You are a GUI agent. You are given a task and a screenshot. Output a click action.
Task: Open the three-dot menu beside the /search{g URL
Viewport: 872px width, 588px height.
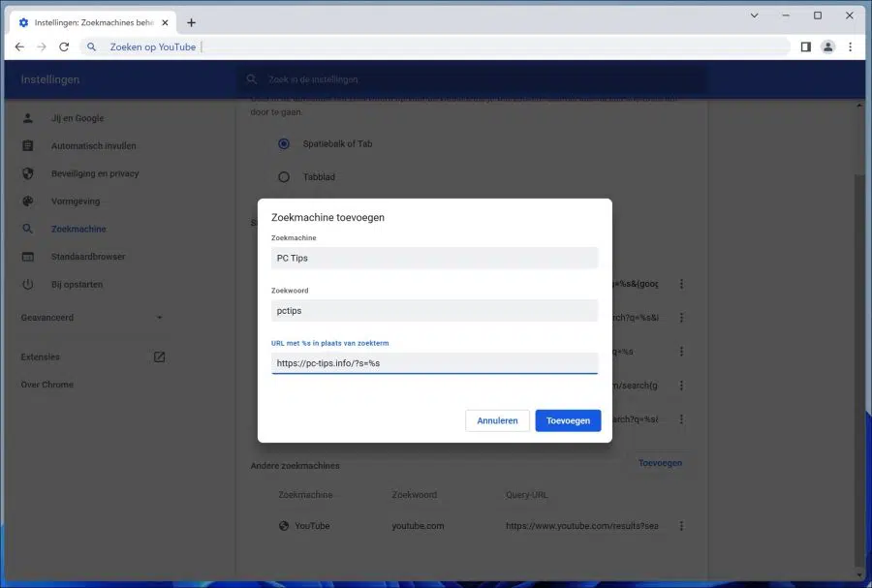[681, 386]
